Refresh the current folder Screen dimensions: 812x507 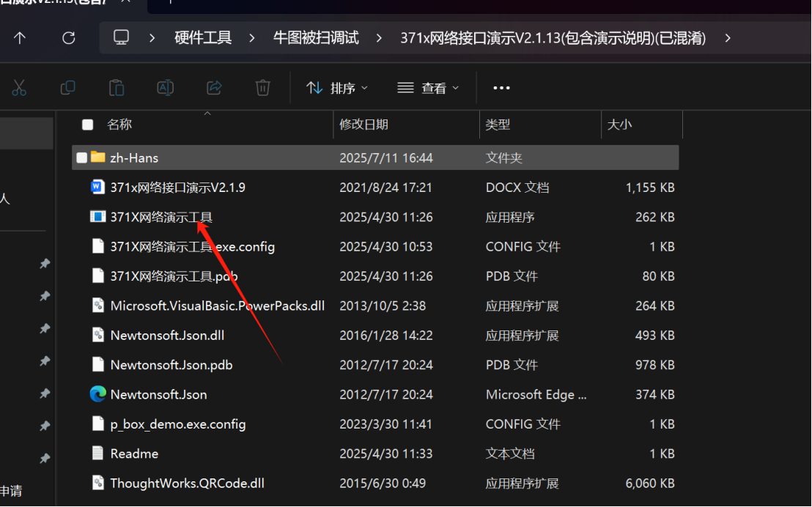tap(69, 38)
